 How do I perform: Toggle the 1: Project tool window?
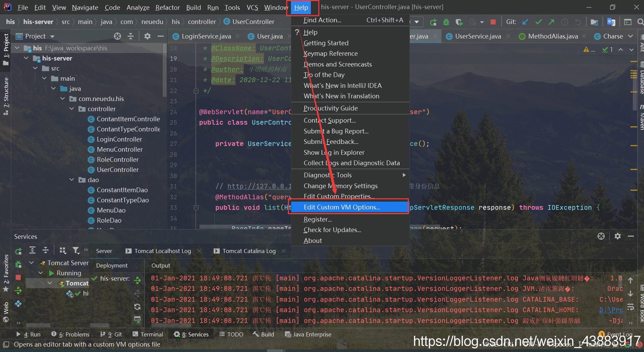pos(6,49)
